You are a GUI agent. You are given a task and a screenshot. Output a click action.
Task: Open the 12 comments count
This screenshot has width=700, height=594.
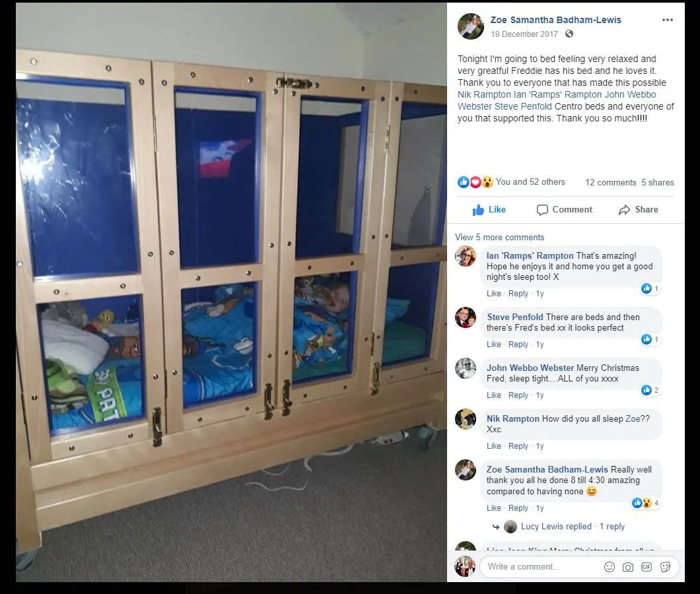click(611, 183)
